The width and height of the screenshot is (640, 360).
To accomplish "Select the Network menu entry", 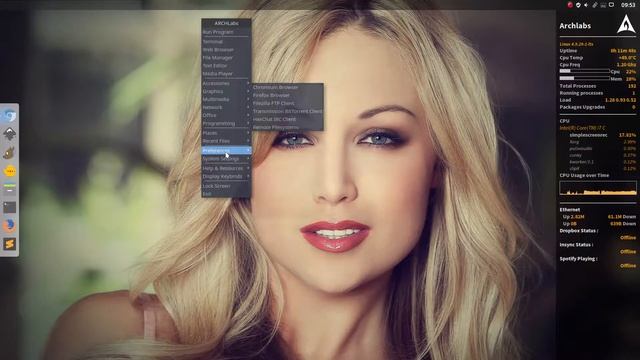I will (226, 107).
